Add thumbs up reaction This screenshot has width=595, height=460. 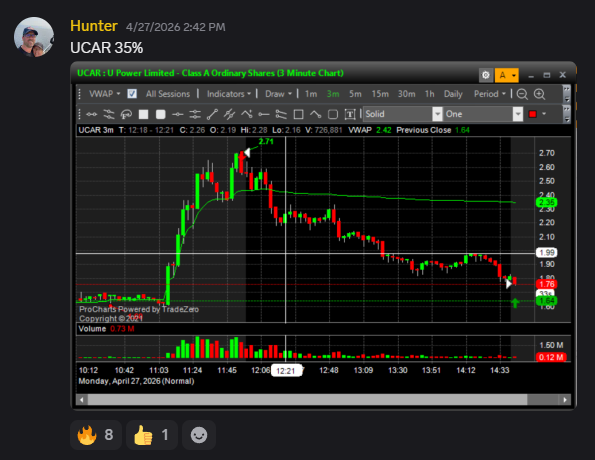tap(151, 435)
